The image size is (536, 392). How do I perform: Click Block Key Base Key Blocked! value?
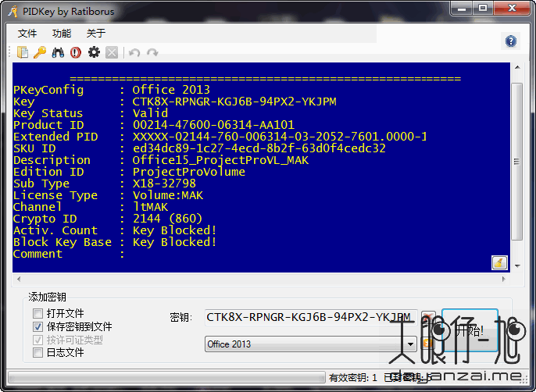click(175, 242)
